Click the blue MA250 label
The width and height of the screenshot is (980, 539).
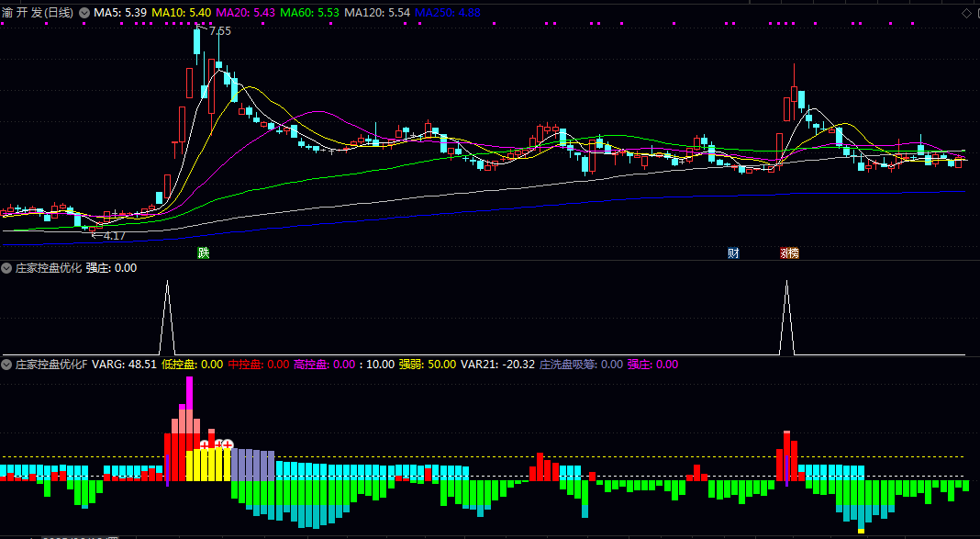447,13
